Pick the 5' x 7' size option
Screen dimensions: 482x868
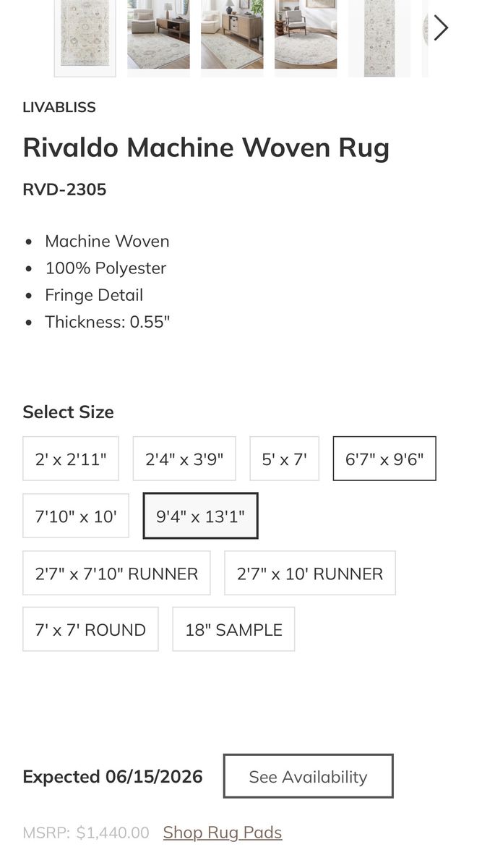point(284,459)
